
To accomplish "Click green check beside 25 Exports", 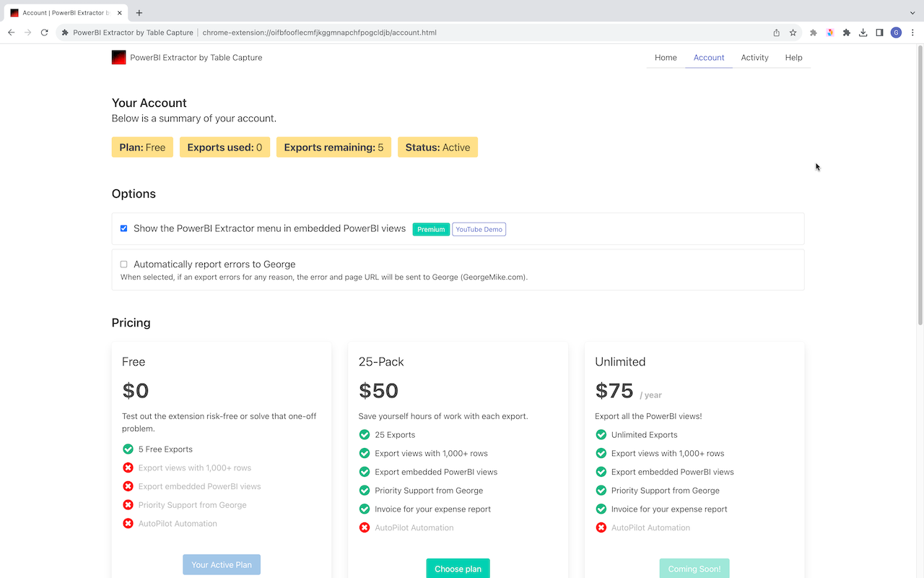I will (x=365, y=434).
